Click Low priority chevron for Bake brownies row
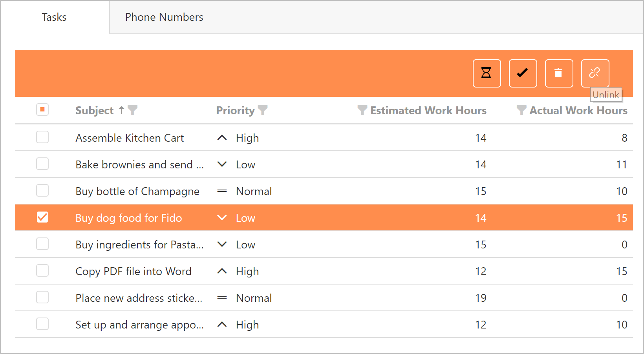The height and width of the screenshot is (354, 644). 222,164
